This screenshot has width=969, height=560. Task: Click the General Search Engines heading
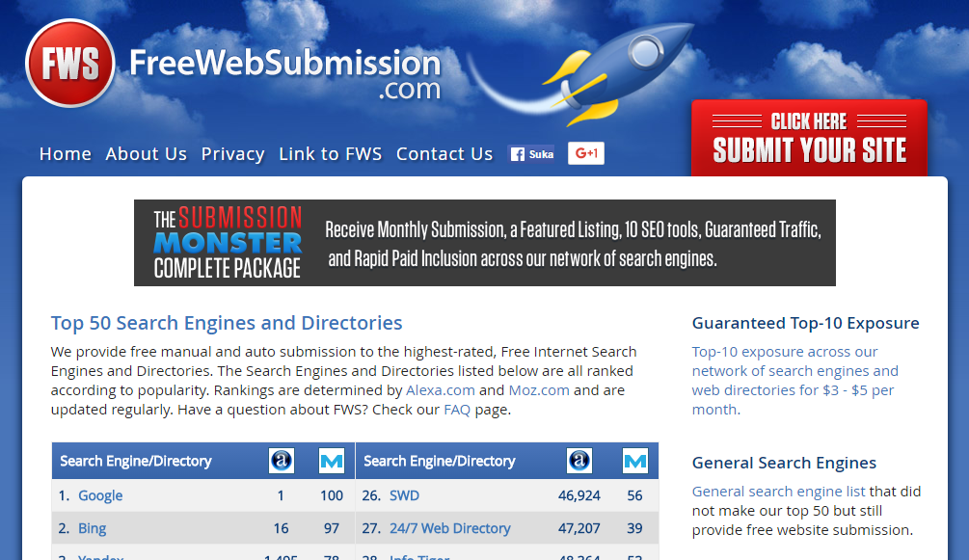(x=784, y=463)
